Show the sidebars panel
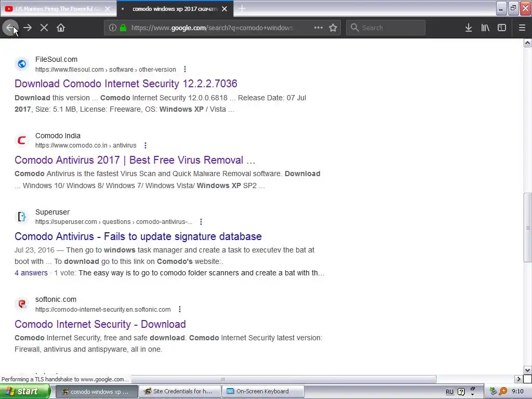Screen dimensions: 532x399 tap(502, 28)
